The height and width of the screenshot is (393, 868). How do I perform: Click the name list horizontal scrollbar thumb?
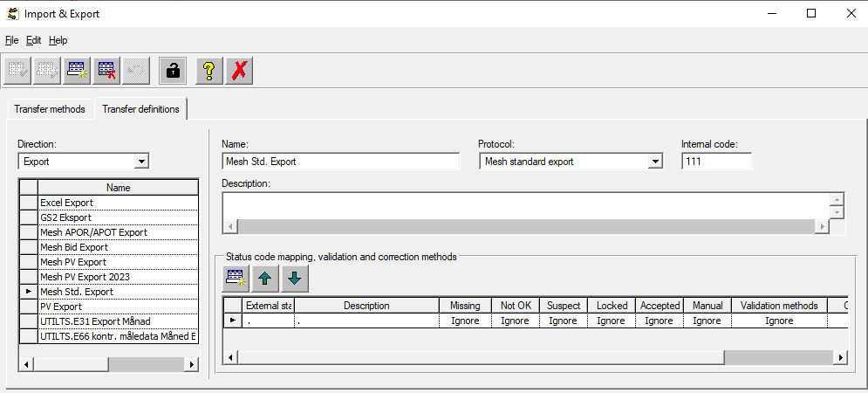(71, 365)
